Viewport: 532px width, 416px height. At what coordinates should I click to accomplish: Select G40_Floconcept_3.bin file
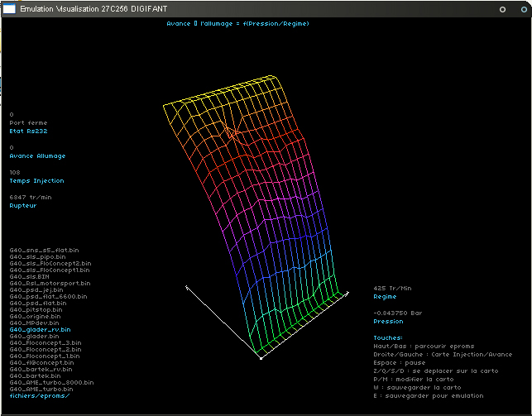pos(46,342)
